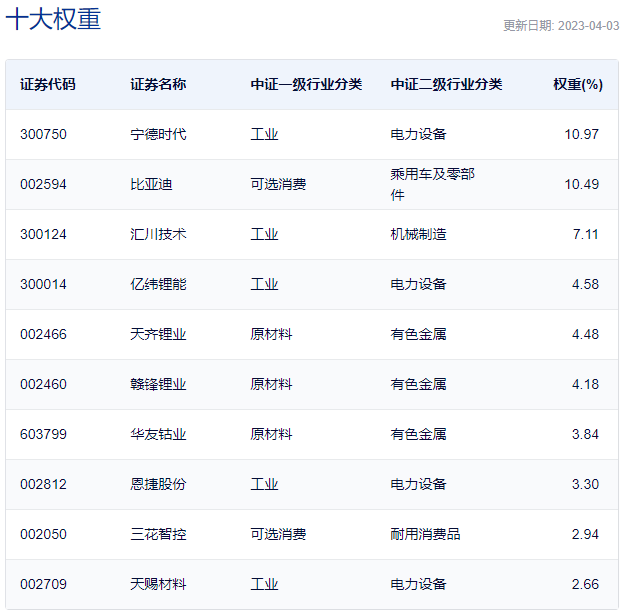This screenshot has height=616, width=625.
Task: Click 可选消费 in the 三花智控 row
Action: (278, 535)
